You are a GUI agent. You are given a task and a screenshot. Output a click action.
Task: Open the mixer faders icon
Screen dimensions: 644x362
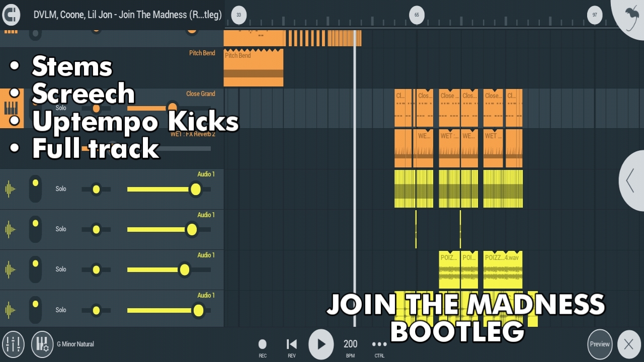point(13,344)
